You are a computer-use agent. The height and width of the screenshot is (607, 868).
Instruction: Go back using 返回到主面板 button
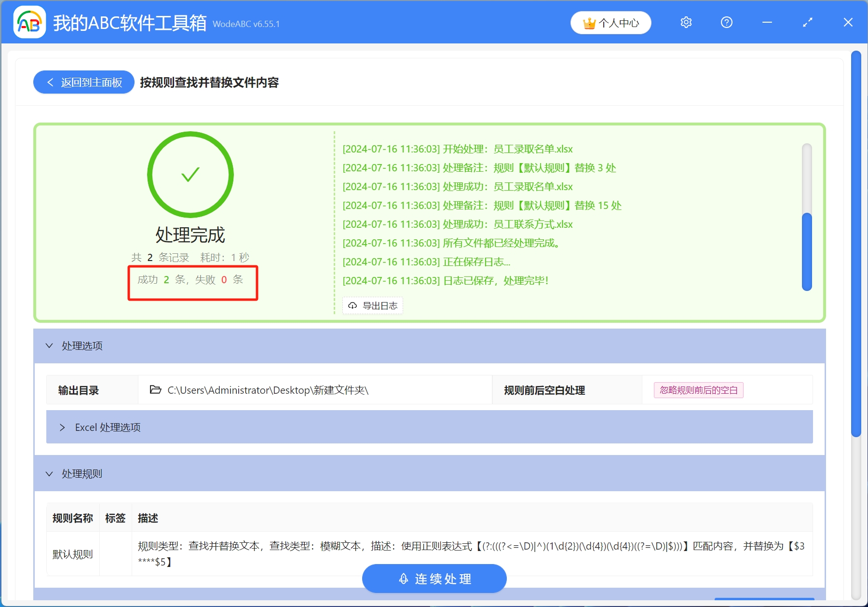83,82
